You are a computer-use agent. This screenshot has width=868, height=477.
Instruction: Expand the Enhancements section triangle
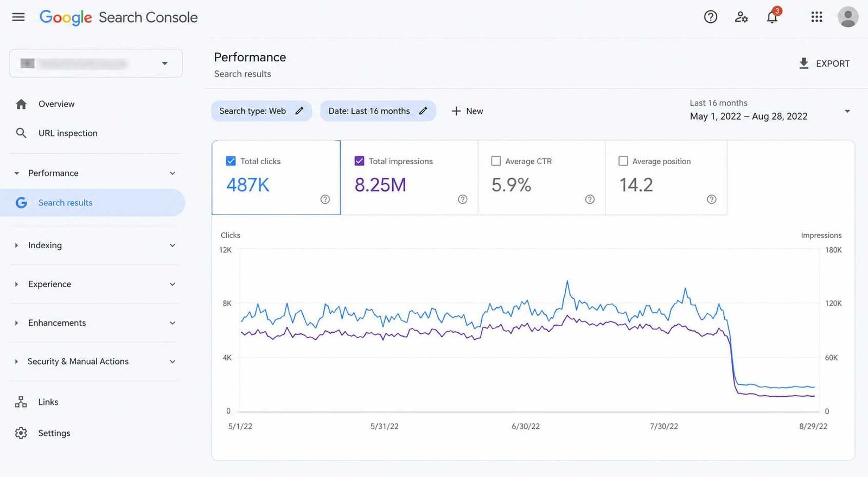16,323
